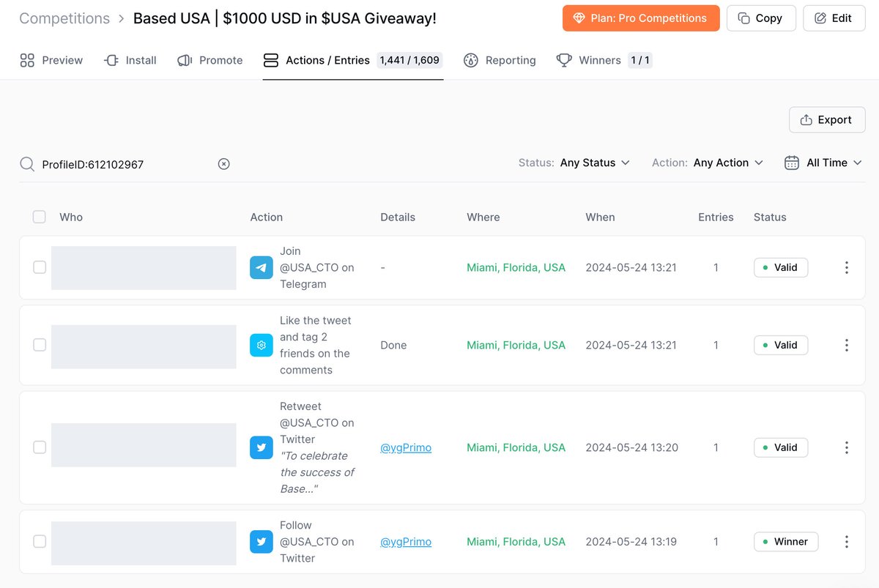
Task: Click the Winner status badge
Action: (x=786, y=542)
